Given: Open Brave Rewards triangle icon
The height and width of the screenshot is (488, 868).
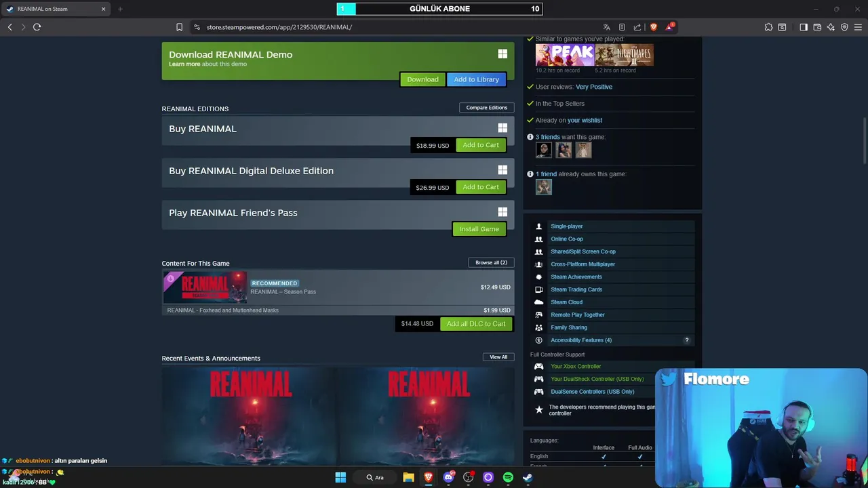Looking at the screenshot, I should click(670, 27).
